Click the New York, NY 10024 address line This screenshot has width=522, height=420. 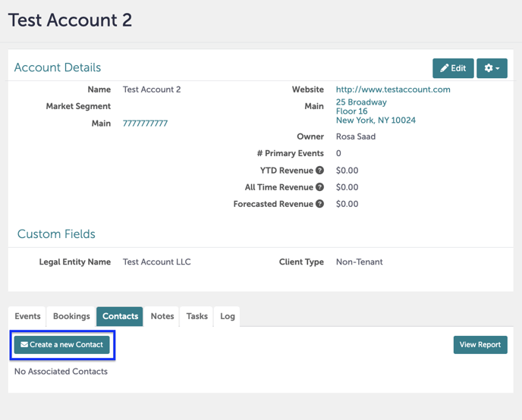pos(376,121)
